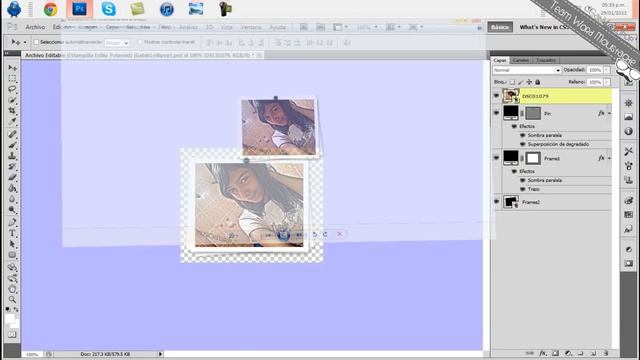This screenshot has width=640, height=360.
Task: Select the Zoom tool in toolbox
Action: tap(13, 300)
